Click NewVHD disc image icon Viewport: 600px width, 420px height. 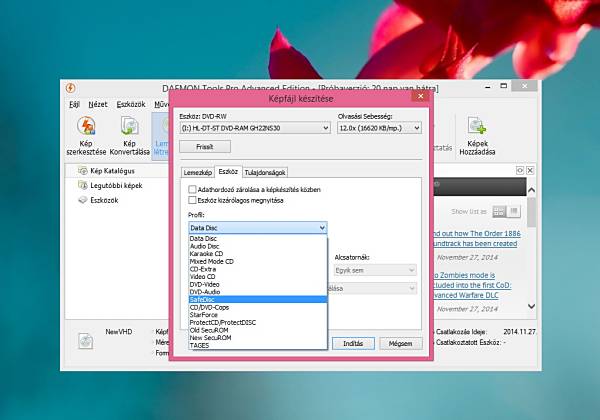[x=86, y=340]
